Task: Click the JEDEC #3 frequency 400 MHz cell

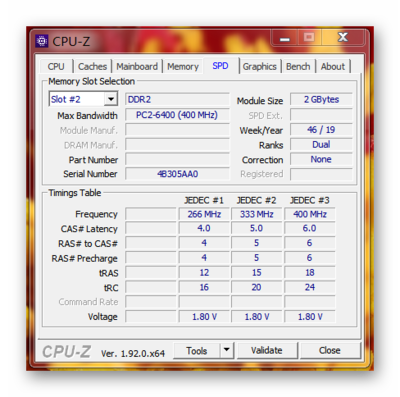Action: (310, 214)
